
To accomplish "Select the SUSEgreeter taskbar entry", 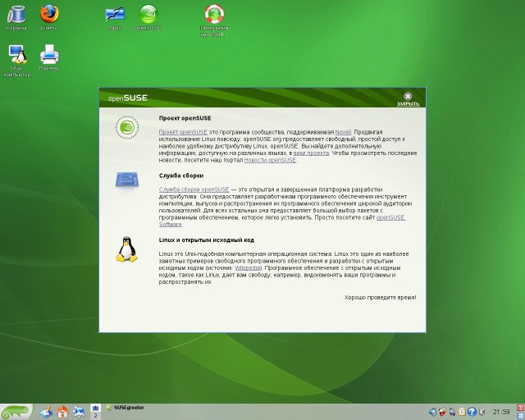I will (126, 408).
